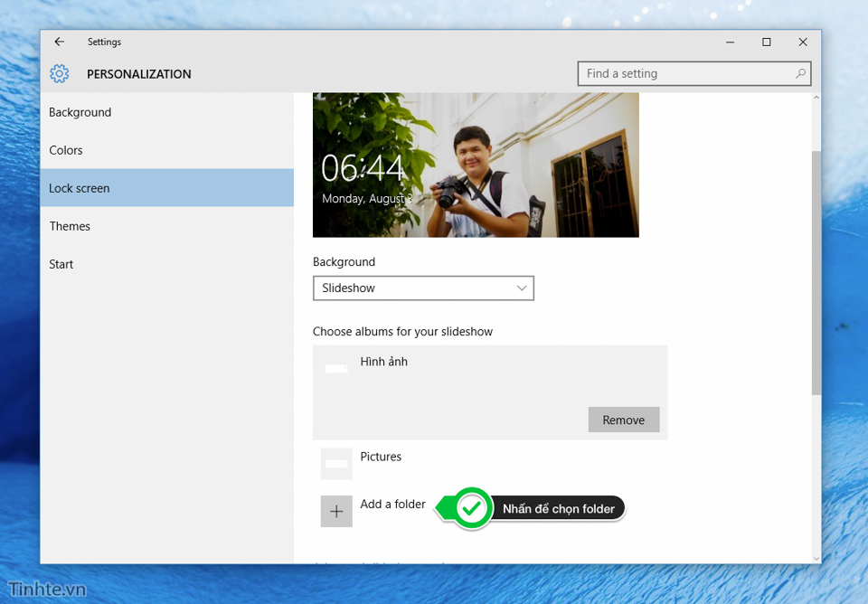Maximize the Settings window

pos(766,42)
